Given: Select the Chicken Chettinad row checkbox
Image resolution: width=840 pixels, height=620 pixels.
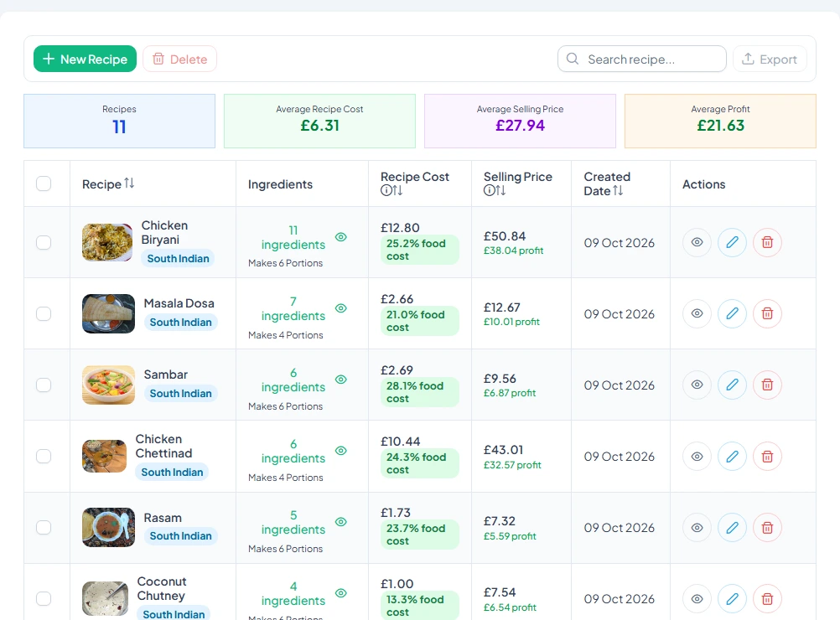Looking at the screenshot, I should point(44,456).
